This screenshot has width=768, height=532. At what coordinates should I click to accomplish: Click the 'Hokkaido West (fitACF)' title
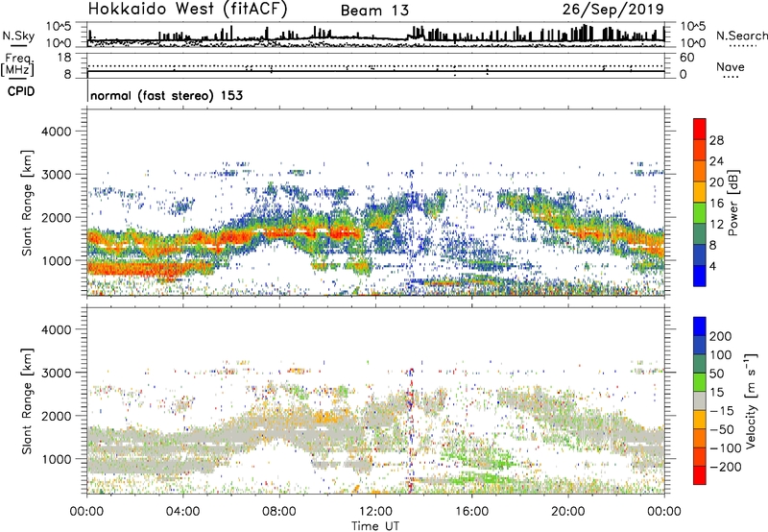tap(187, 10)
